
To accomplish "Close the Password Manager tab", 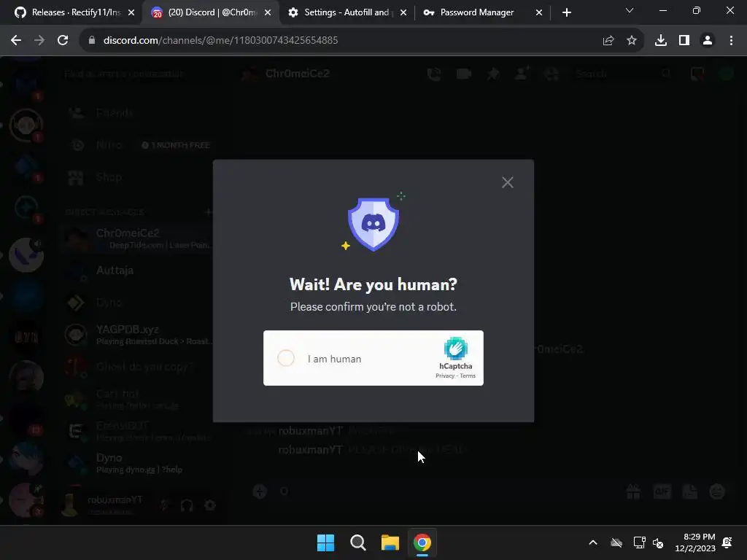I will 539,13.
